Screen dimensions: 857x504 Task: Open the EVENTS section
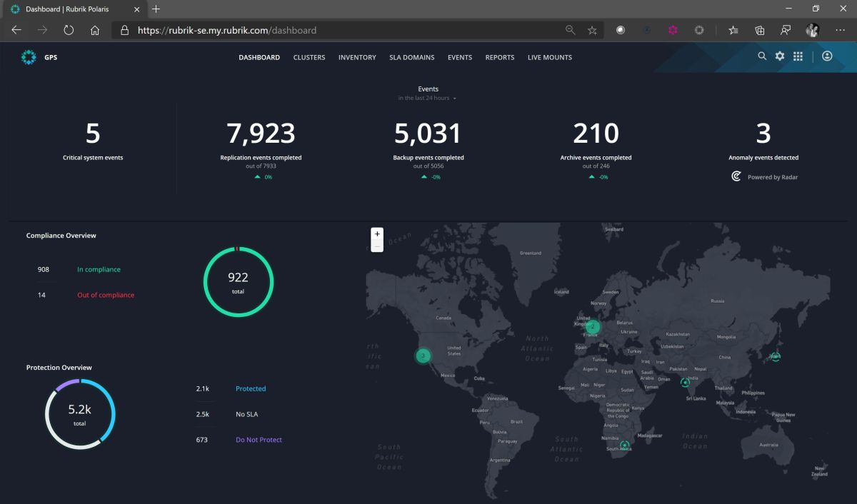coord(459,57)
